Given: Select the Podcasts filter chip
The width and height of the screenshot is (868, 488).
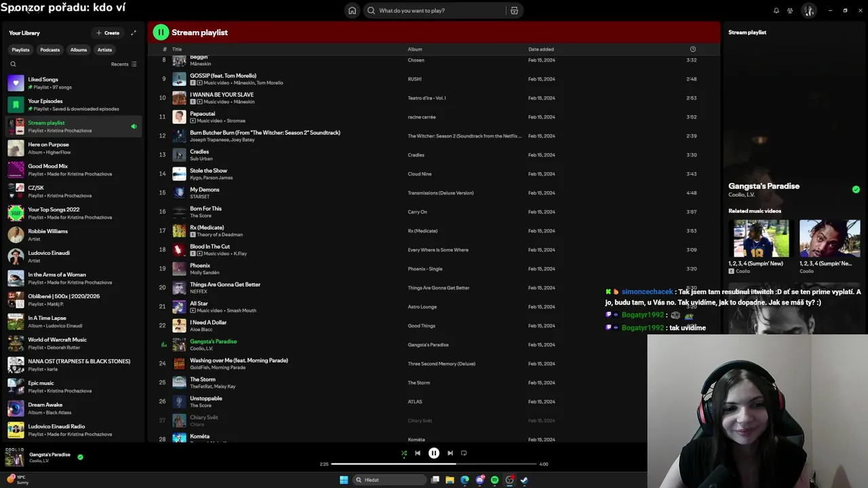Looking at the screenshot, I should point(50,49).
